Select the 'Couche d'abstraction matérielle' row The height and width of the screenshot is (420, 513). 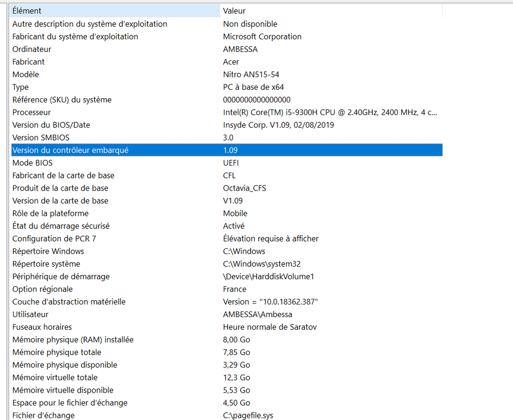coord(227,302)
